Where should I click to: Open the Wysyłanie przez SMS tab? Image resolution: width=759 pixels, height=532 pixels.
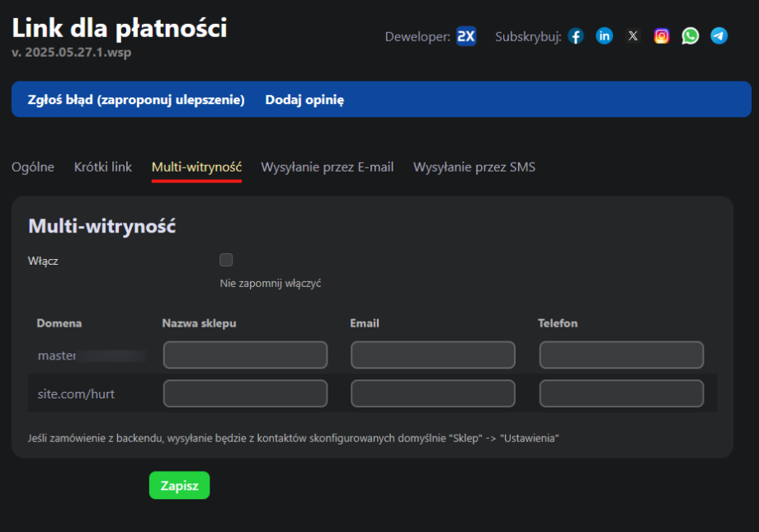(474, 167)
